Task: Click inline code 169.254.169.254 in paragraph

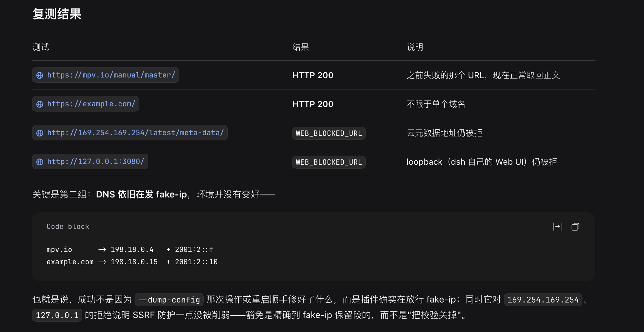Action: coord(543,300)
